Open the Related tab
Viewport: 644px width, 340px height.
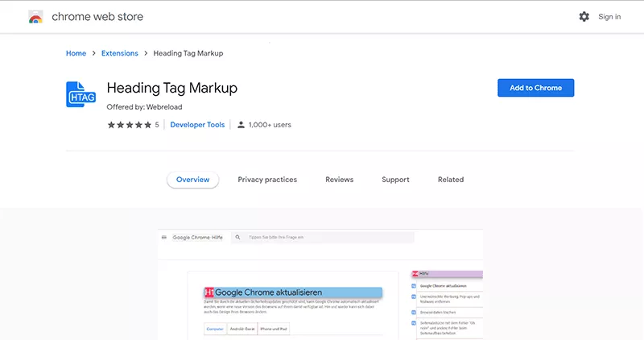pyautogui.click(x=451, y=180)
